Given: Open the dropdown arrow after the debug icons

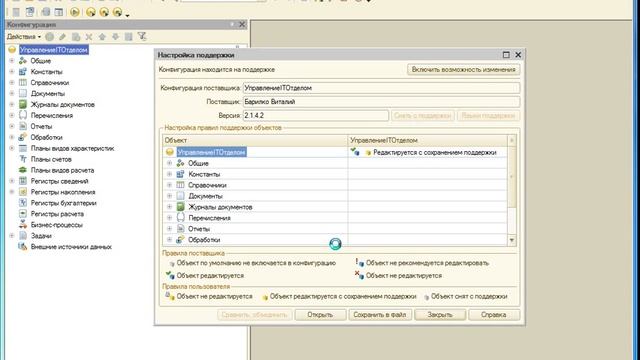Looking at the screenshot, I should pos(127,15).
